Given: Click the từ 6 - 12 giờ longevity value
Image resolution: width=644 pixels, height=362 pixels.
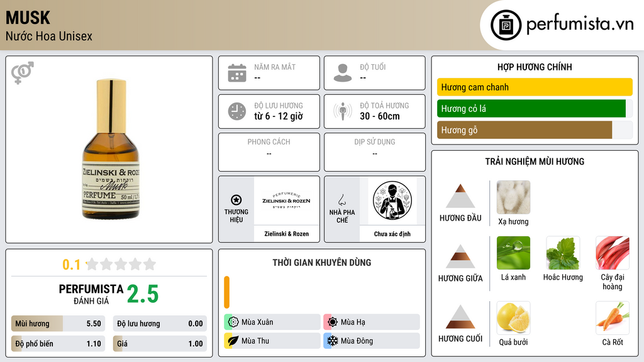Looking at the screenshot, I should tap(279, 116).
